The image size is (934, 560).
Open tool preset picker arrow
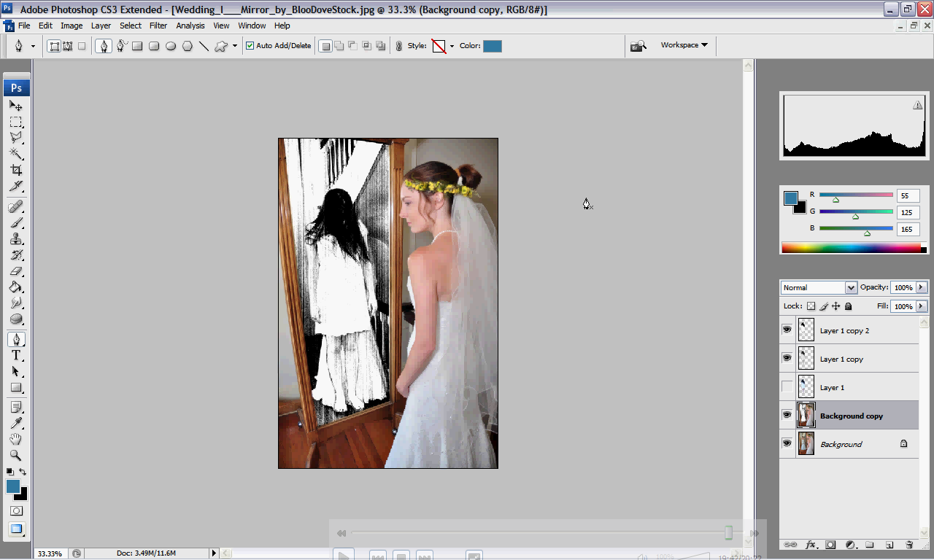pyautogui.click(x=33, y=46)
